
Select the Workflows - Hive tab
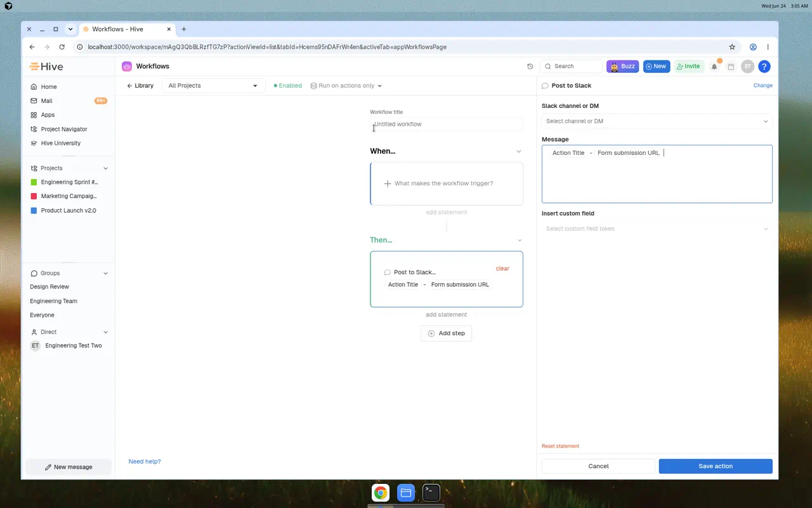point(126,29)
